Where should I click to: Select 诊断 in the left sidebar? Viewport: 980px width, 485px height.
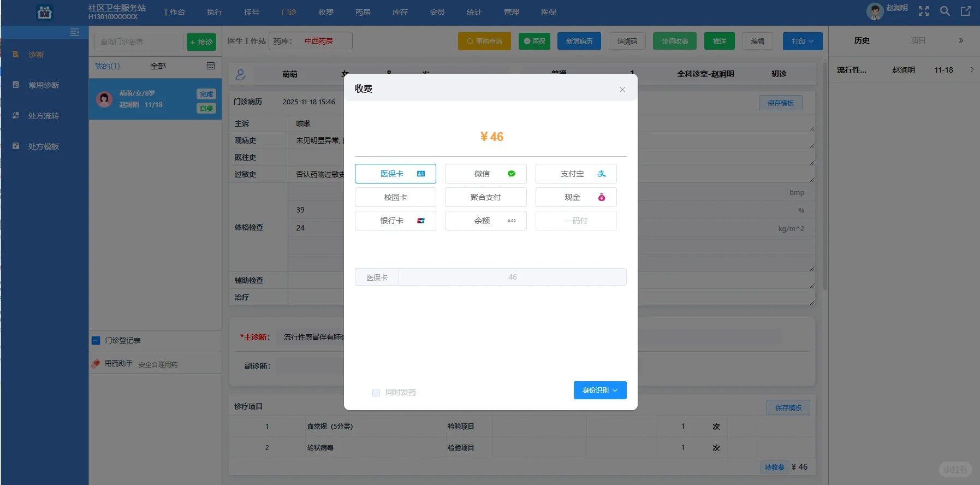pyautogui.click(x=45, y=55)
